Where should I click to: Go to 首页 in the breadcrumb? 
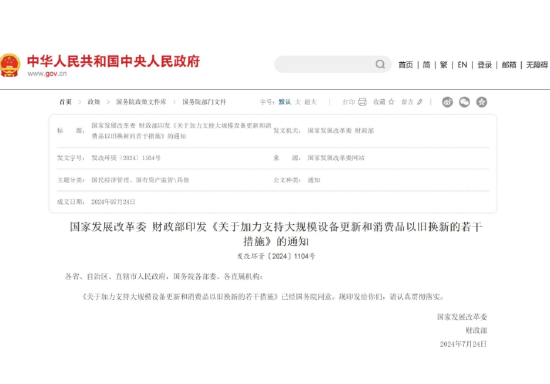pyautogui.click(x=65, y=102)
